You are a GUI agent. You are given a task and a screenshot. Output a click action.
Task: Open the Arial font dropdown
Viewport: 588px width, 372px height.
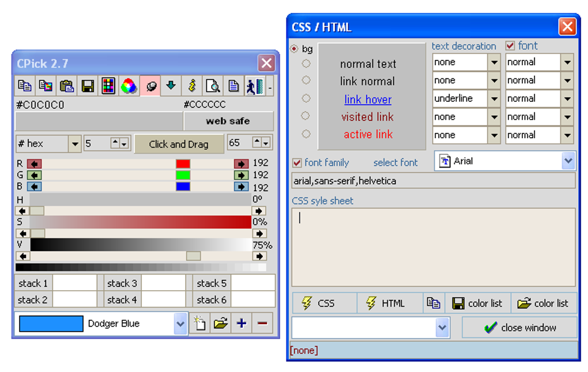coord(568,161)
